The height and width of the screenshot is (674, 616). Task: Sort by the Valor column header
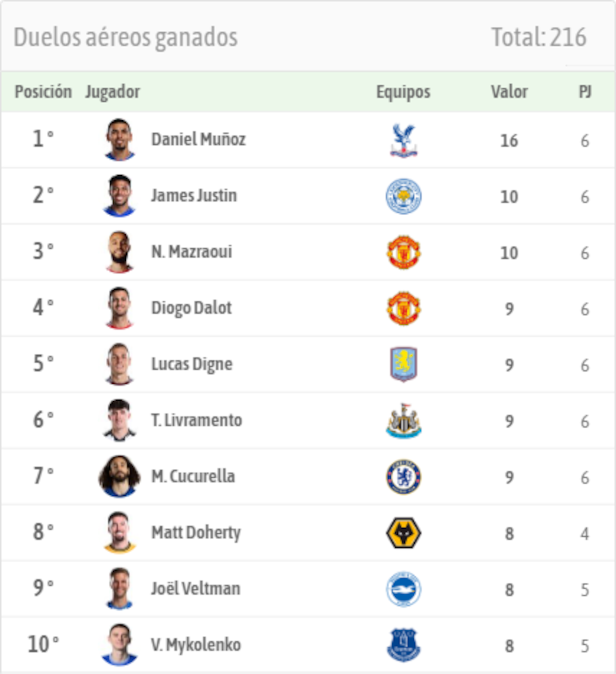click(509, 92)
